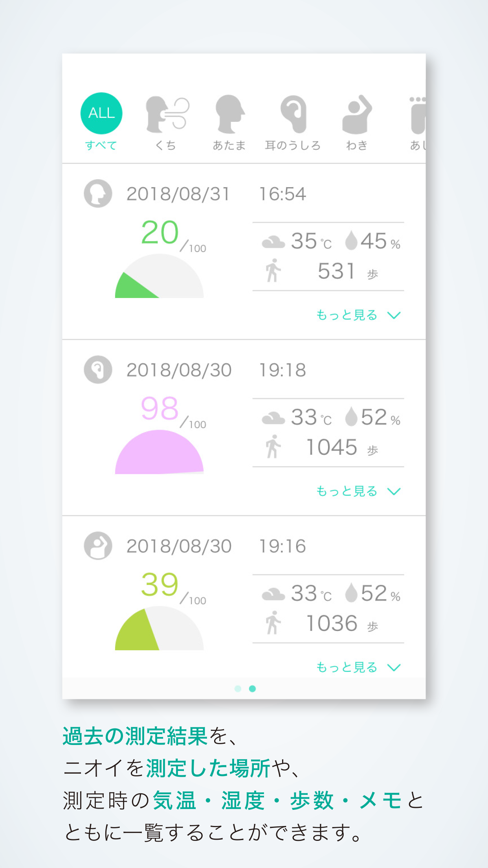Expand もっと見る for the 19:16 record
488x868 pixels.
tap(358, 667)
